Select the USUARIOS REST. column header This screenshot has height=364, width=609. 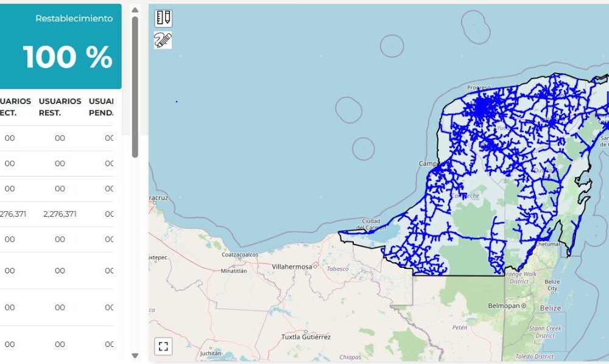point(60,107)
